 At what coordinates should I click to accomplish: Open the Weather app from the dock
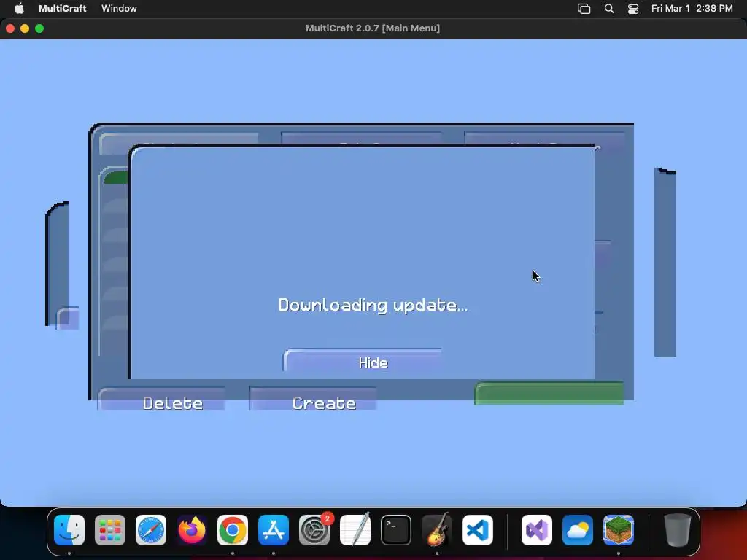[x=578, y=530]
